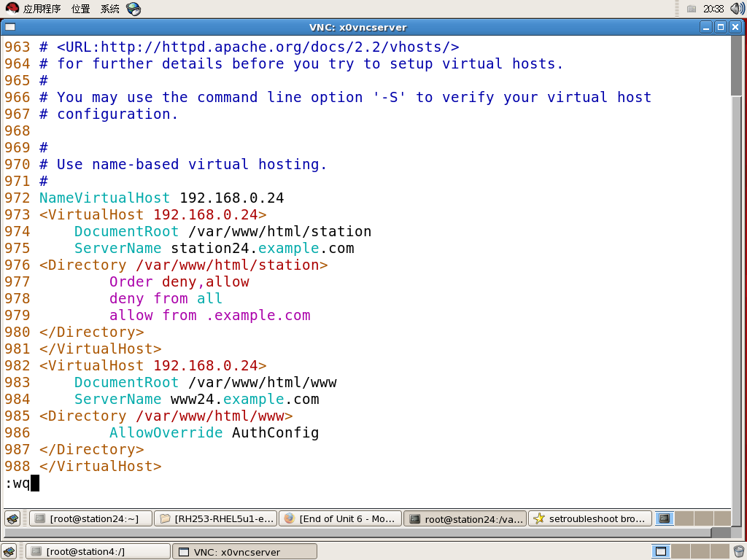Open the VNC window menu icon in title bar
747x560 pixels.
tap(8, 27)
